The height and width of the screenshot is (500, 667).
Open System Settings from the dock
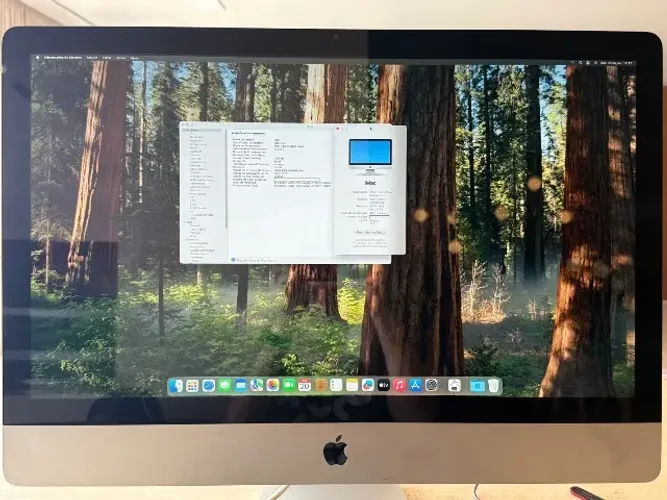431,386
